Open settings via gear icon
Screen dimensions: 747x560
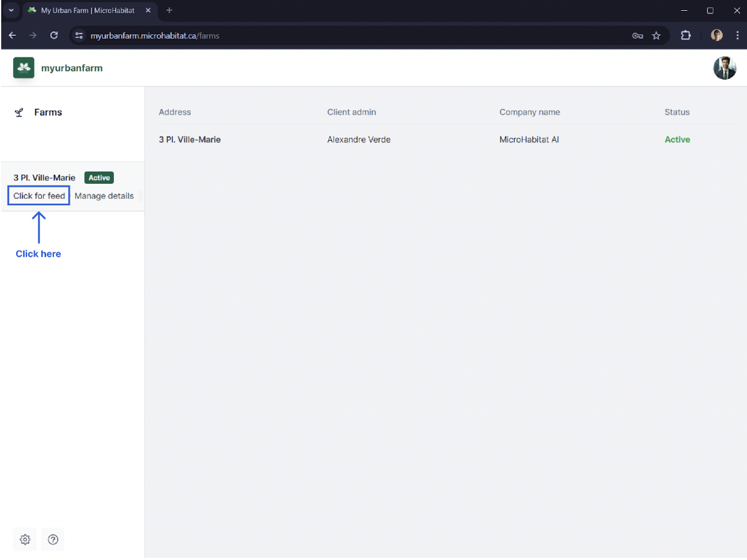click(25, 540)
